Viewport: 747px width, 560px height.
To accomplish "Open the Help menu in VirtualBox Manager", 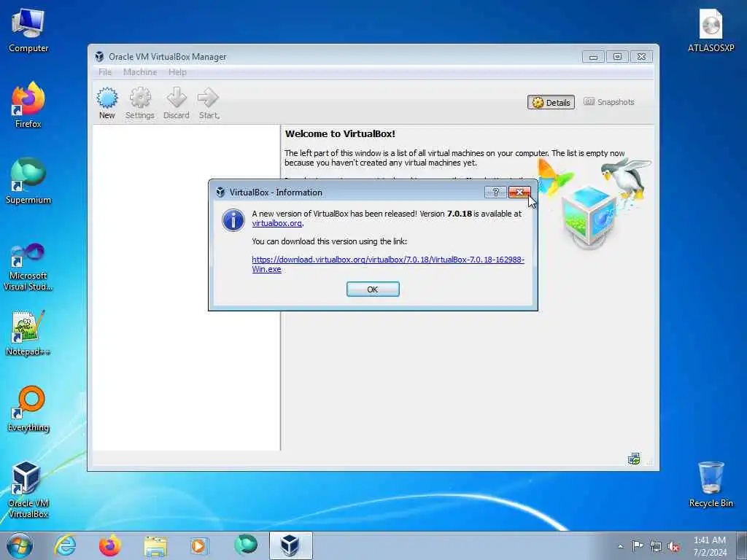I will pyautogui.click(x=177, y=72).
